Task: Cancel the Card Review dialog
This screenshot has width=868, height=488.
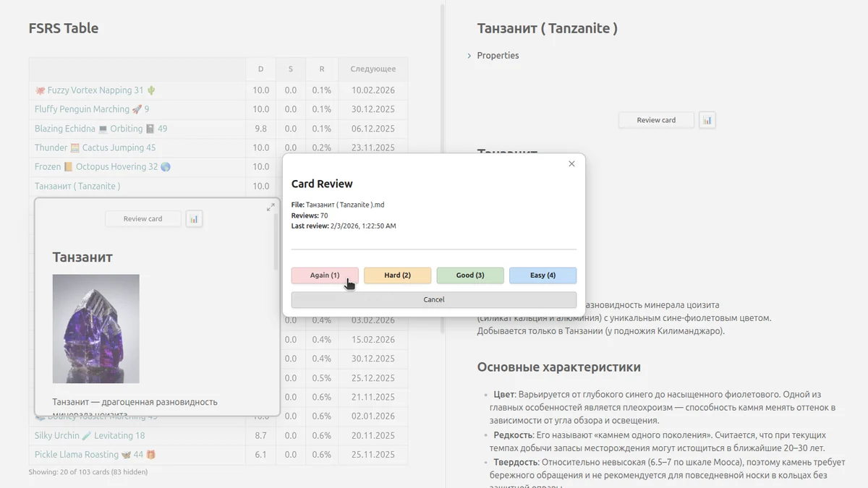Action: (x=434, y=299)
